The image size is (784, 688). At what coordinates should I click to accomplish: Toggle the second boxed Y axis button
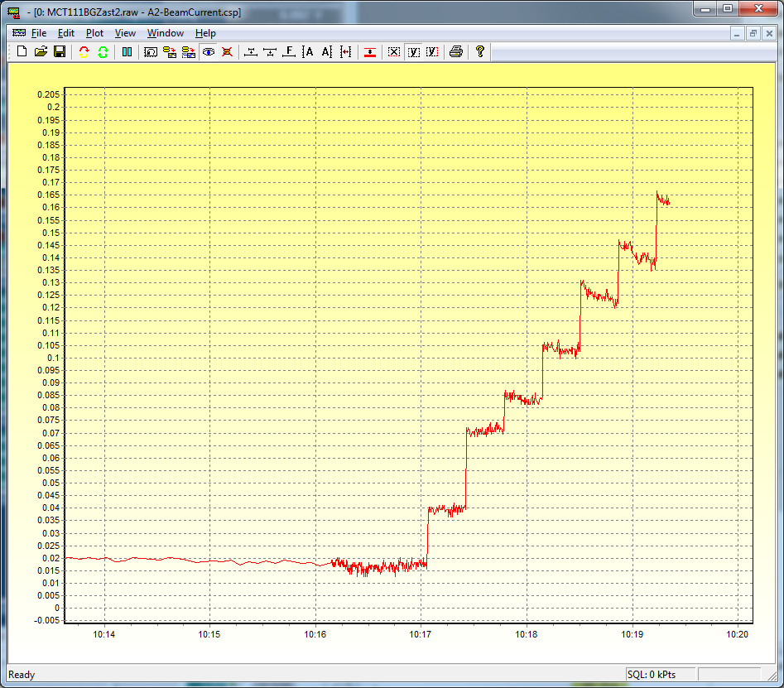coord(431,52)
